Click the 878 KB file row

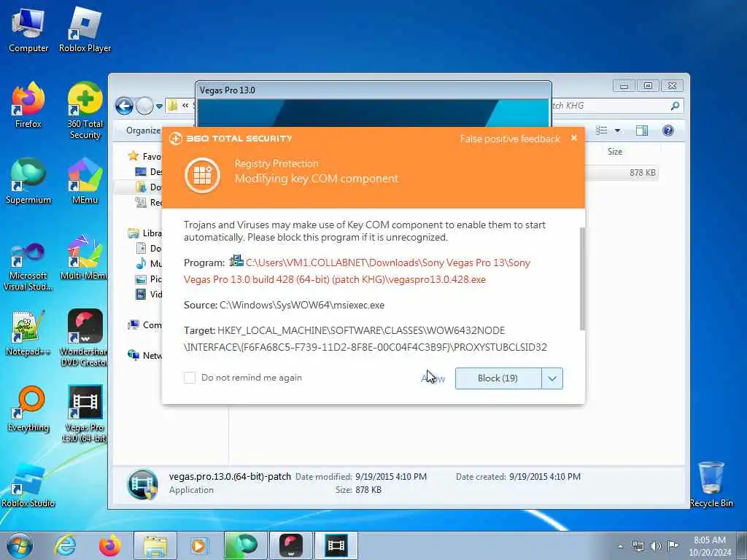point(622,172)
